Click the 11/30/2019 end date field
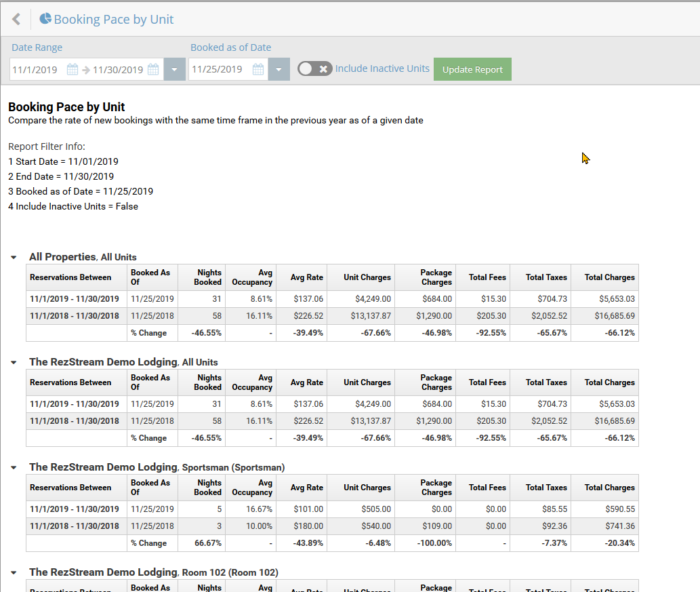The height and width of the screenshot is (592, 700). [118, 69]
